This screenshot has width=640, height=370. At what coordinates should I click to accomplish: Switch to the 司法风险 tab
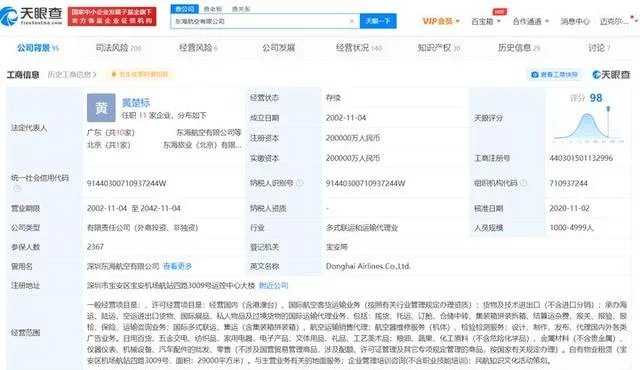pos(118,48)
